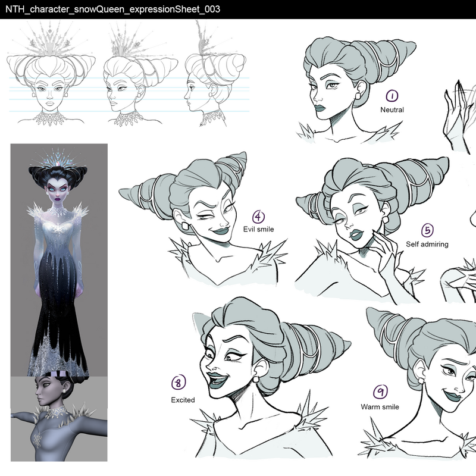Select the "Neutral" expression label
Image resolution: width=476 pixels, height=476 pixels.
pyautogui.click(x=392, y=110)
